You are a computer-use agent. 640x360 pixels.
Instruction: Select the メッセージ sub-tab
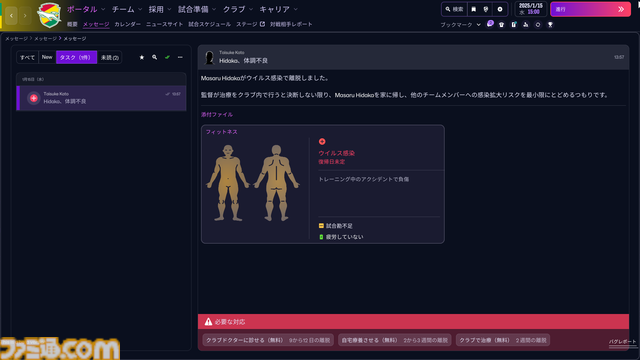(96, 24)
